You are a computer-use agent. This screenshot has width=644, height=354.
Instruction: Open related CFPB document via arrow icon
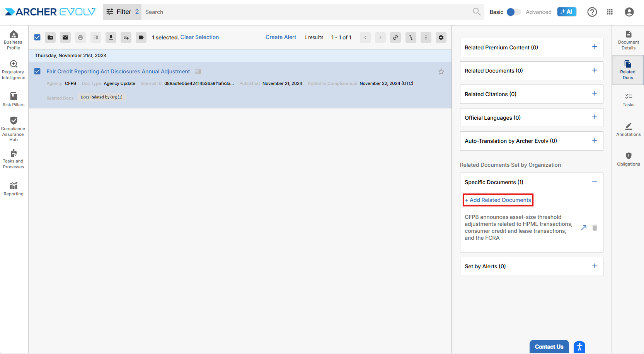pos(584,228)
